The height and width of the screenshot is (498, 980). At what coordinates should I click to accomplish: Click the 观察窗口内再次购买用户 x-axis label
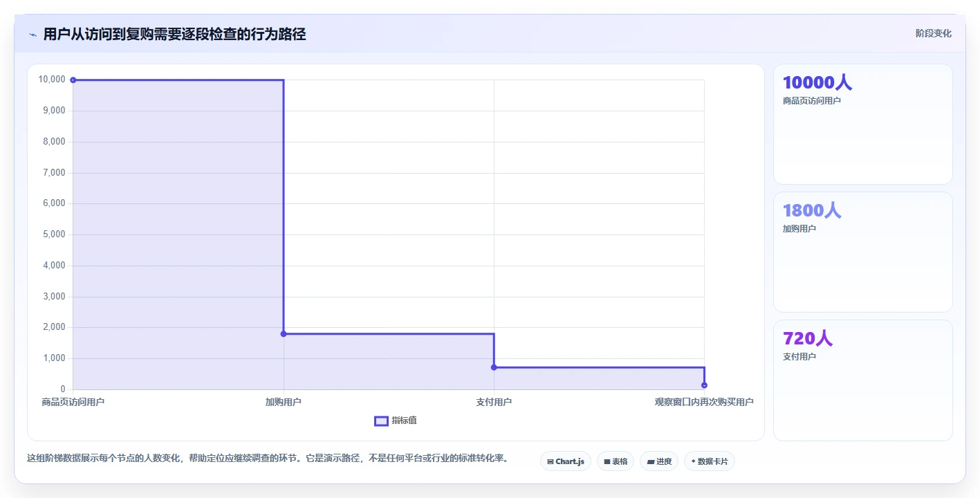point(704,402)
